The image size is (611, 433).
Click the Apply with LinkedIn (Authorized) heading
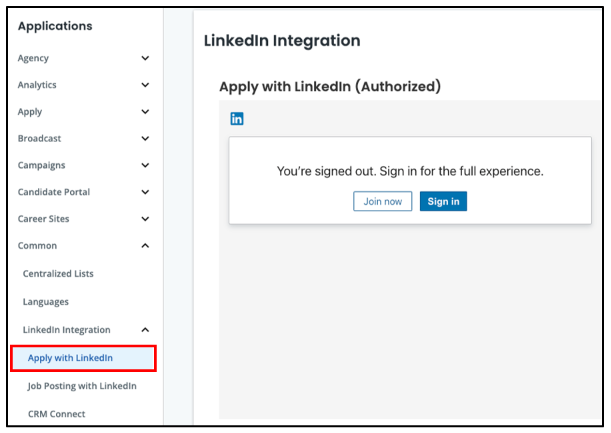tap(330, 87)
